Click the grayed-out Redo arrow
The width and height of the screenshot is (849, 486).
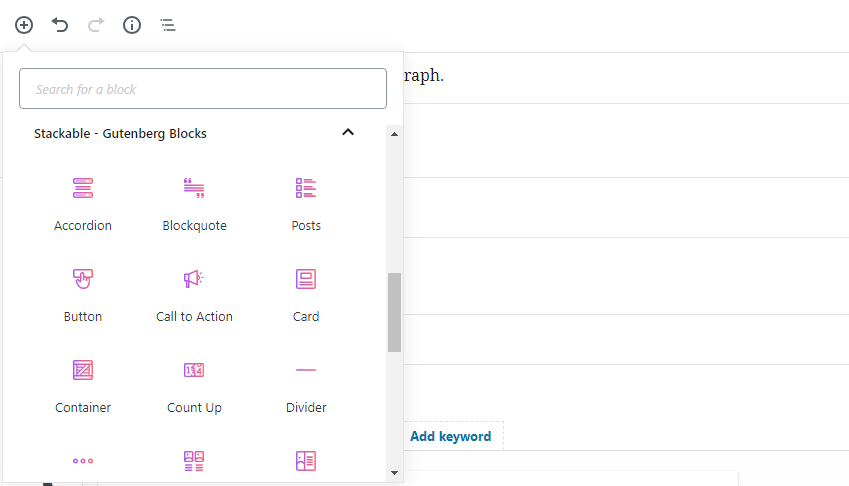click(96, 25)
